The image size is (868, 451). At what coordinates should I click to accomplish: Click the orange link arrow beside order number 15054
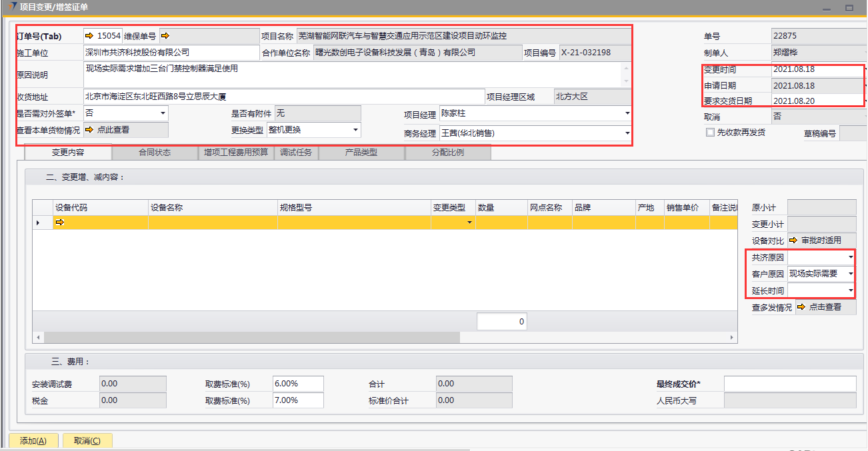click(89, 36)
